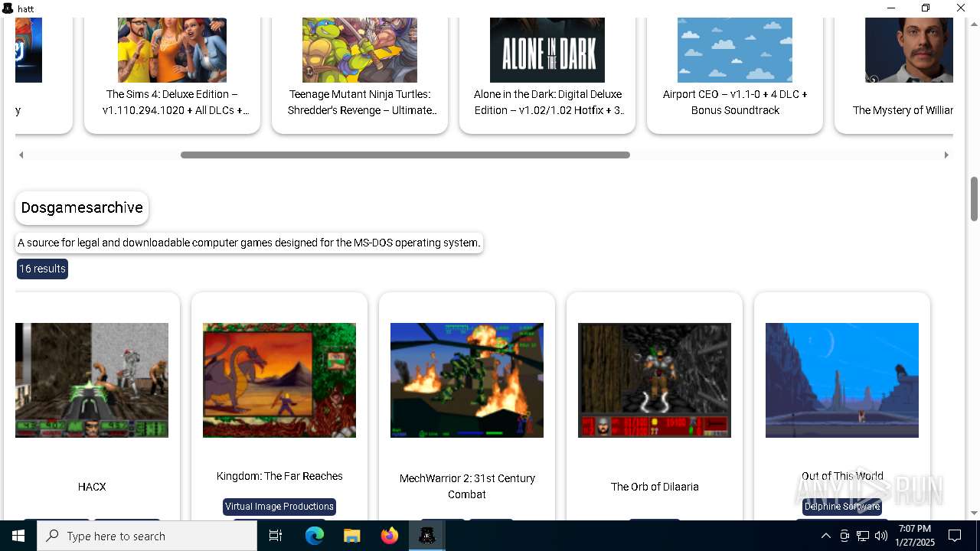Open HACX game screenshot
Screen dimensions: 980x551
point(92,380)
